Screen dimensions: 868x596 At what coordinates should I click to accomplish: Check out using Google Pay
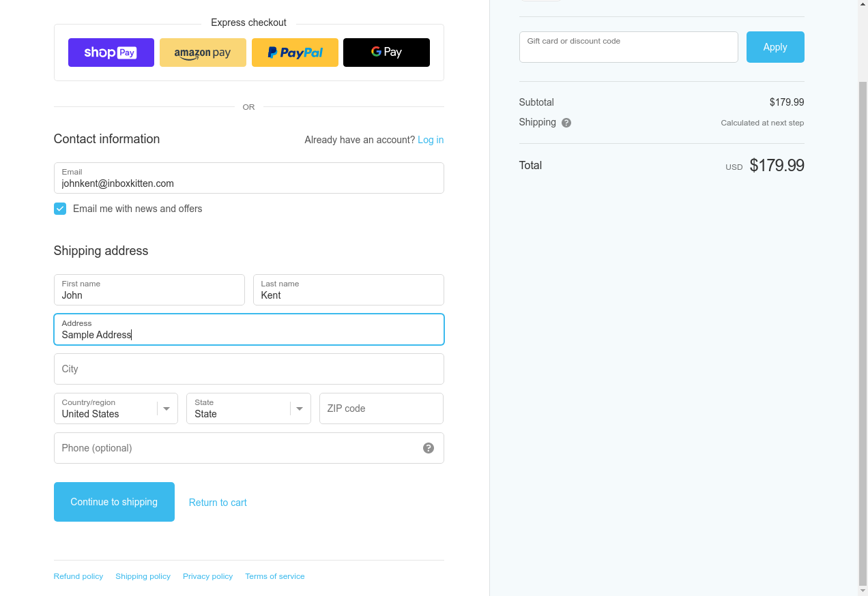pos(386,53)
